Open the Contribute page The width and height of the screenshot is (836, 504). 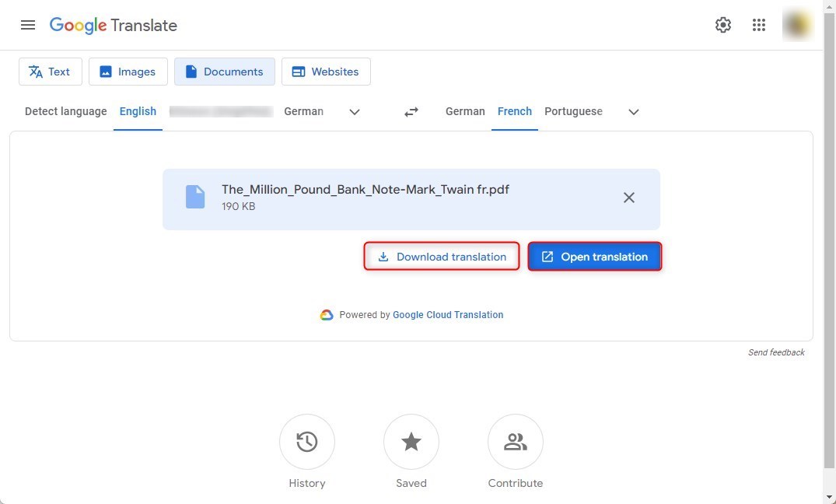(515, 442)
